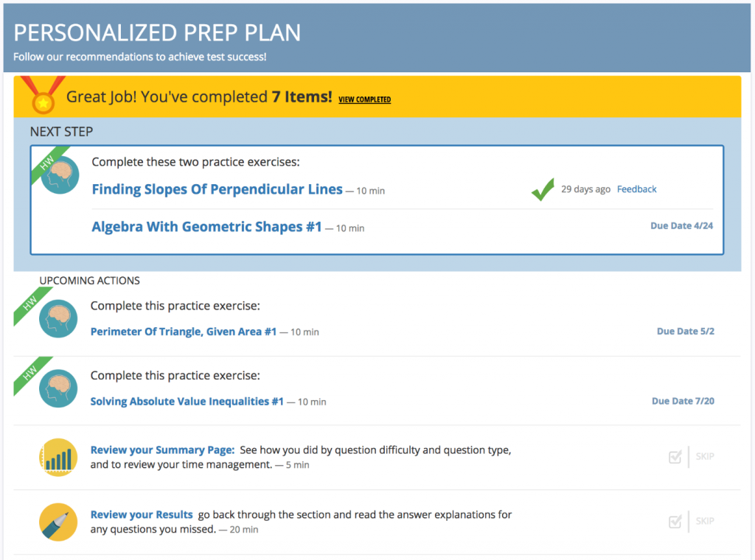Check the skip box for Review your Summary Page
The width and height of the screenshot is (755, 560).
(x=675, y=457)
